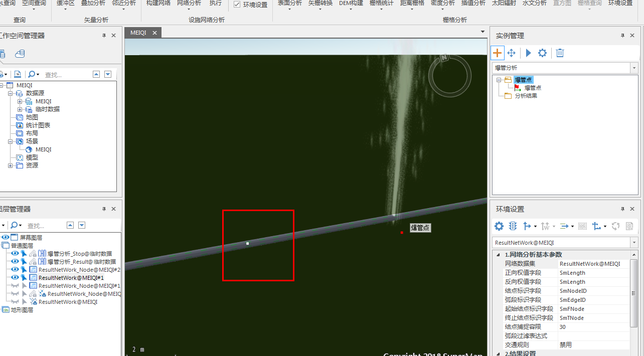Toggle the 环境设置 checkbox in ribbon

tap(237, 5)
